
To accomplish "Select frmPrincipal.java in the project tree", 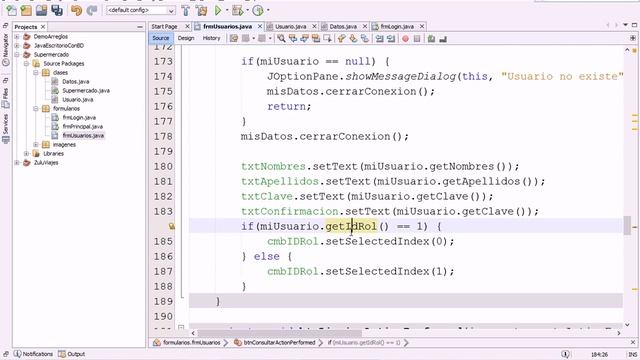I will point(82,126).
